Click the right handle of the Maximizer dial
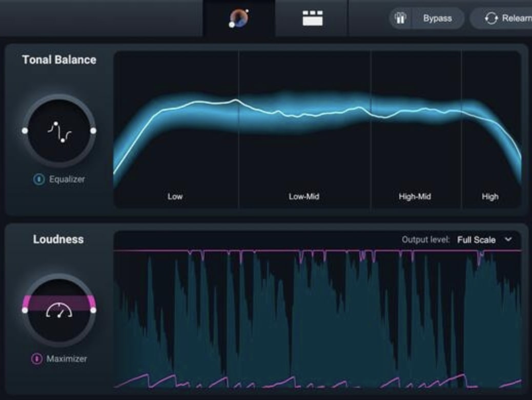The image size is (532, 400). (93, 310)
